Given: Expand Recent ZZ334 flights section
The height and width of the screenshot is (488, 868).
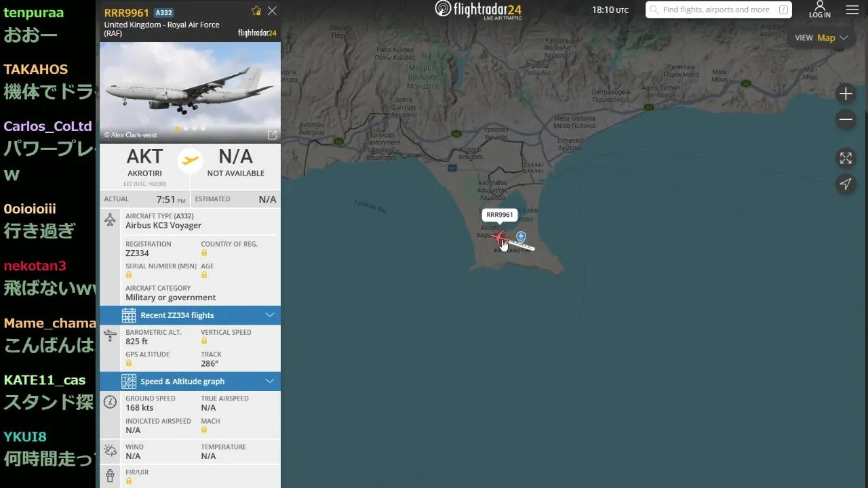Looking at the screenshot, I should (190, 315).
